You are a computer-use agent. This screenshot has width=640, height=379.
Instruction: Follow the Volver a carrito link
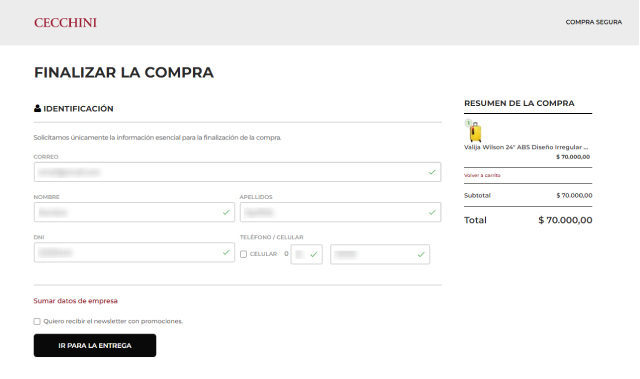pyautogui.click(x=482, y=175)
